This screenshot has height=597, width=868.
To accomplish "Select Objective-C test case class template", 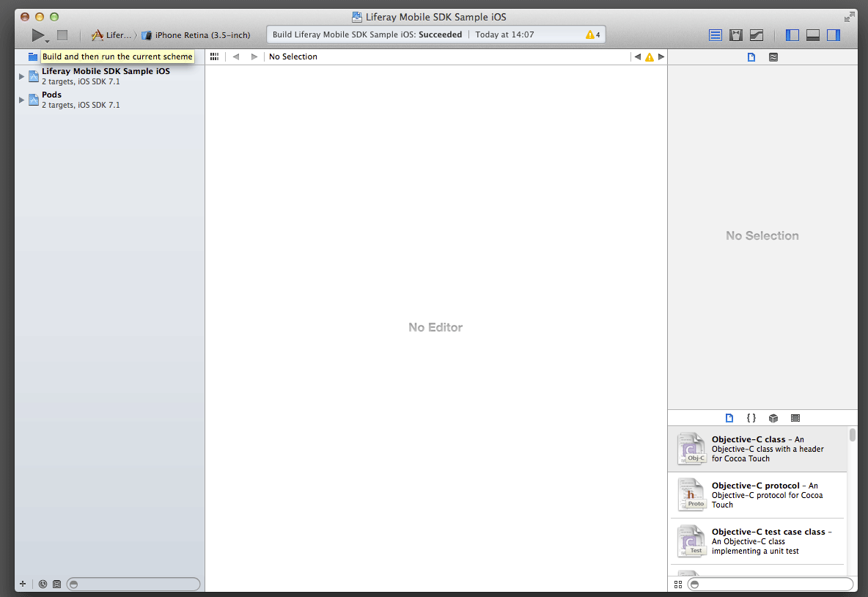I will 758,541.
